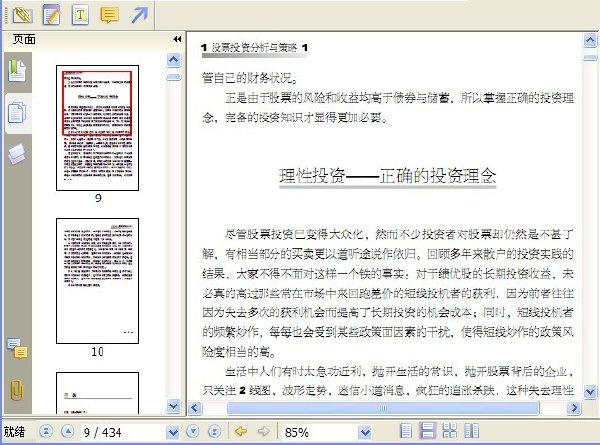This screenshot has height=445, width=600.
Task: Select the blue arrow drawing tool
Action: click(139, 15)
